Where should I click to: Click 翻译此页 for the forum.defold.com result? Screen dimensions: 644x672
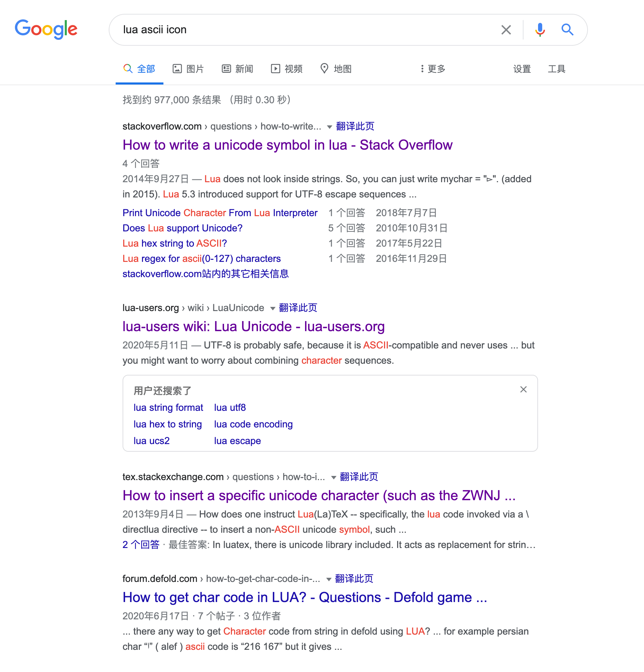[354, 578]
